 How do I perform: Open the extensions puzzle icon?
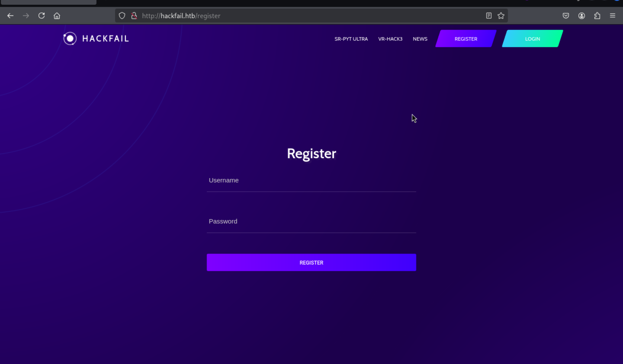pyautogui.click(x=597, y=16)
